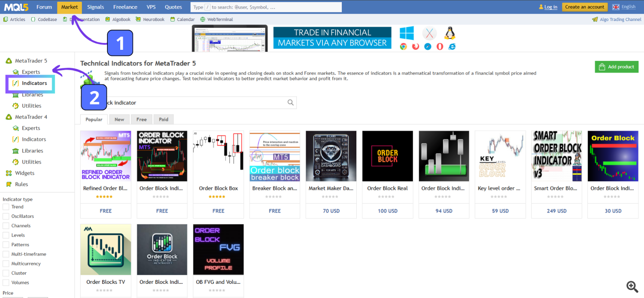The height and width of the screenshot is (298, 644).
Task: Click the CodeBase braces icon
Action: [x=33, y=19]
